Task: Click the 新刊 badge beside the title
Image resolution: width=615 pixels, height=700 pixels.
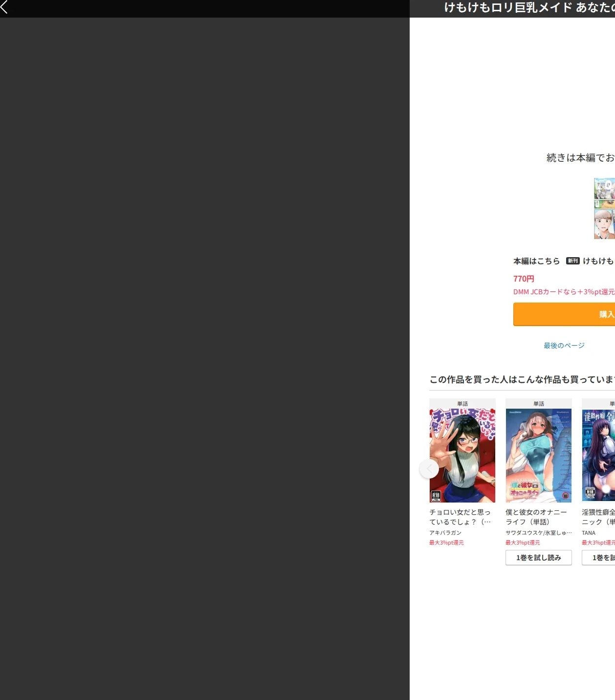Action: 573,261
